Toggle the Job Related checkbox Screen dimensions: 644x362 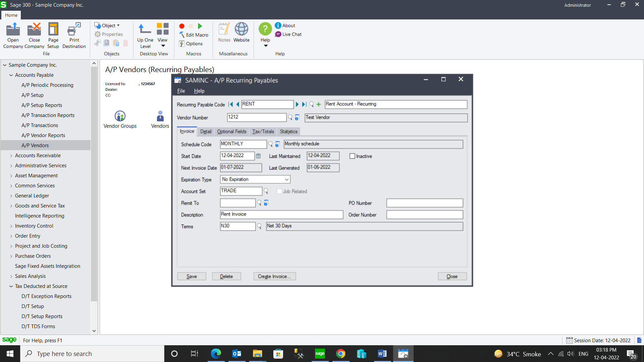[279, 191]
